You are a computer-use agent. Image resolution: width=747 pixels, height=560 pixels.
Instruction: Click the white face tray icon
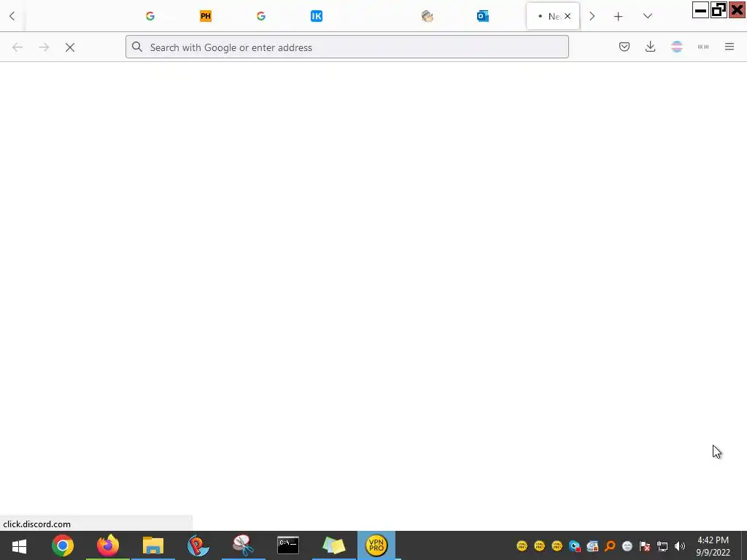click(627, 546)
